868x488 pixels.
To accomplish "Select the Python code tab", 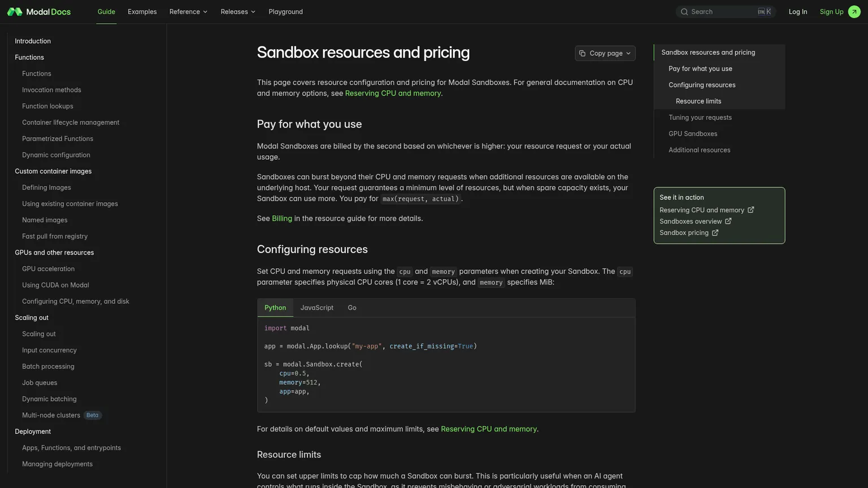I will tap(275, 308).
